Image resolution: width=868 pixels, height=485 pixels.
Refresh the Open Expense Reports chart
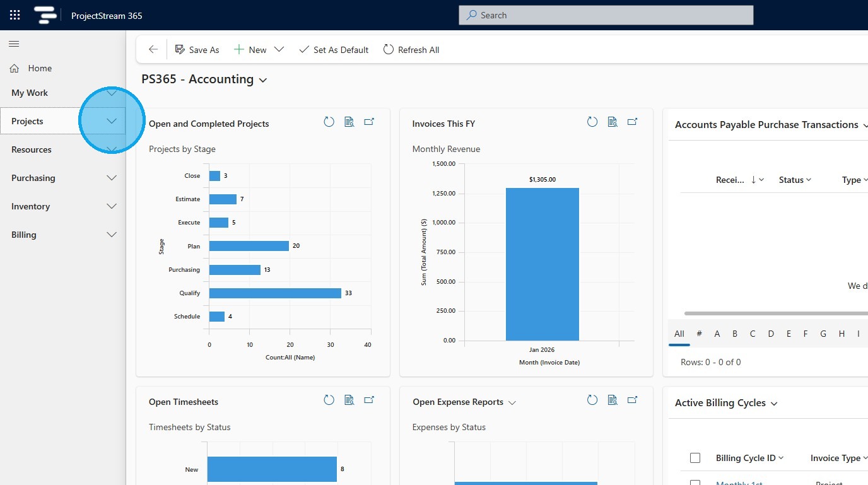coord(592,400)
